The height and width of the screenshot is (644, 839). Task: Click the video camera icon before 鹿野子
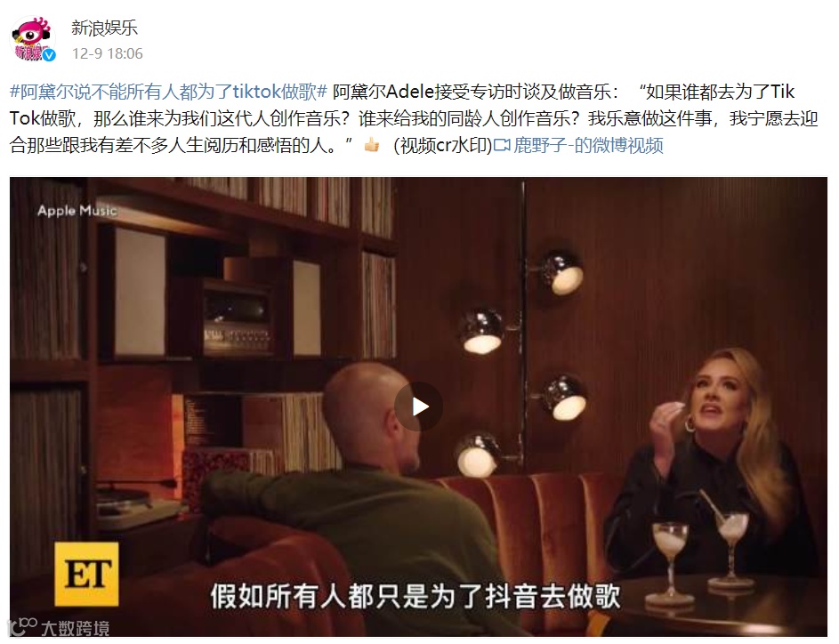[x=502, y=145]
